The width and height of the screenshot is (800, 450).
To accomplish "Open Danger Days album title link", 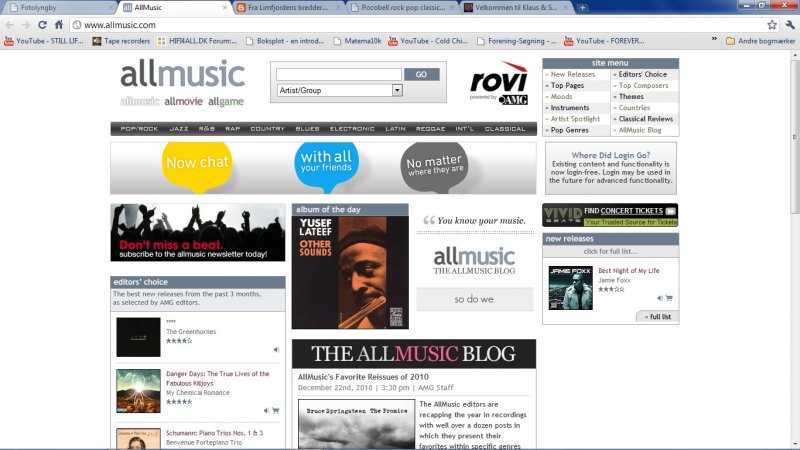I will pos(217,379).
